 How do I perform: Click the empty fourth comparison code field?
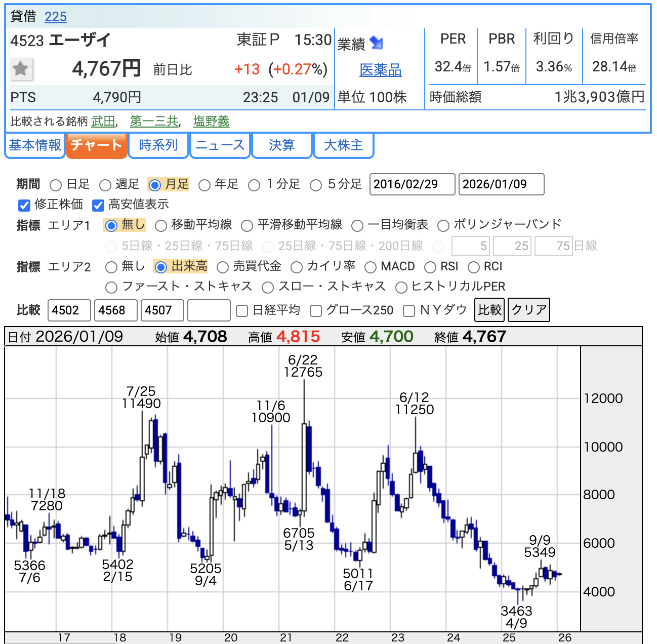(209, 310)
